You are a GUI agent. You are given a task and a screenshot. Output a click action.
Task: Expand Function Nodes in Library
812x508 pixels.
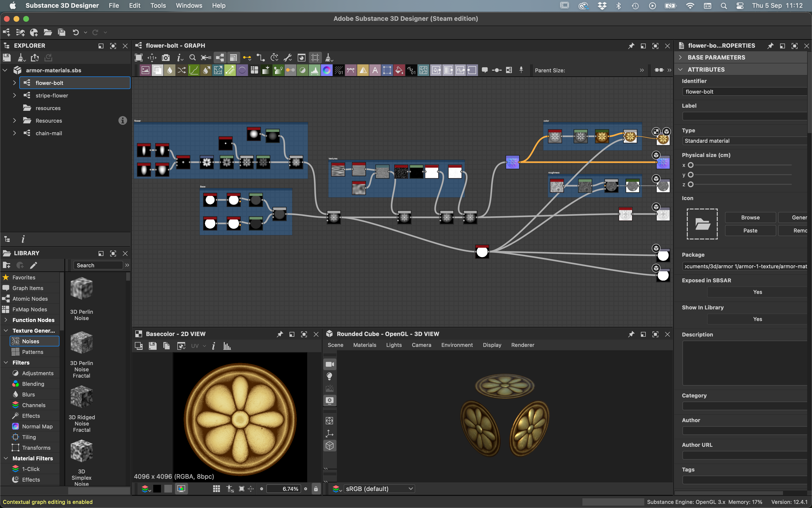(6, 320)
